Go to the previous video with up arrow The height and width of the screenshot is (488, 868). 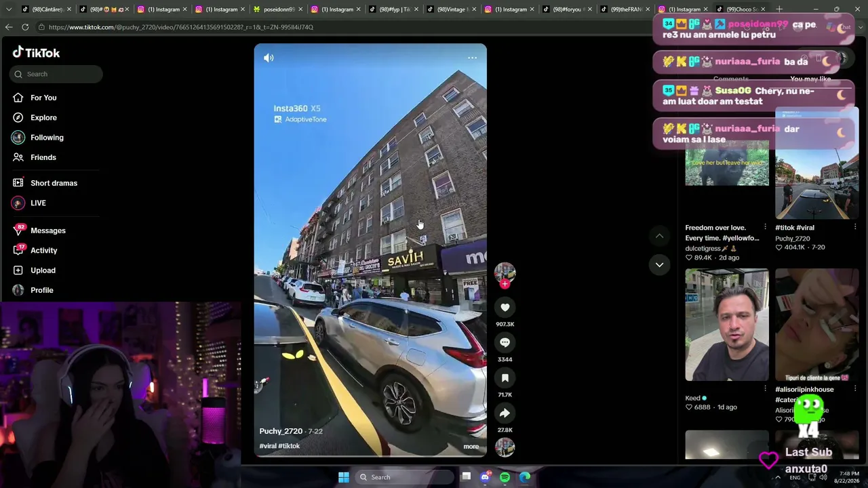pyautogui.click(x=659, y=236)
